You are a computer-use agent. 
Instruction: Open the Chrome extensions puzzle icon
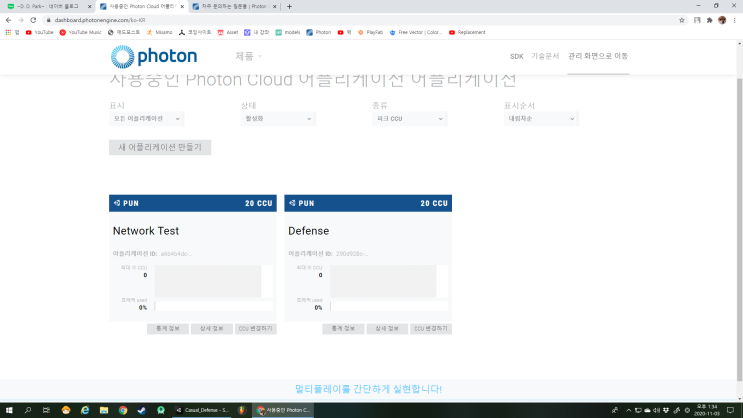tap(709, 20)
